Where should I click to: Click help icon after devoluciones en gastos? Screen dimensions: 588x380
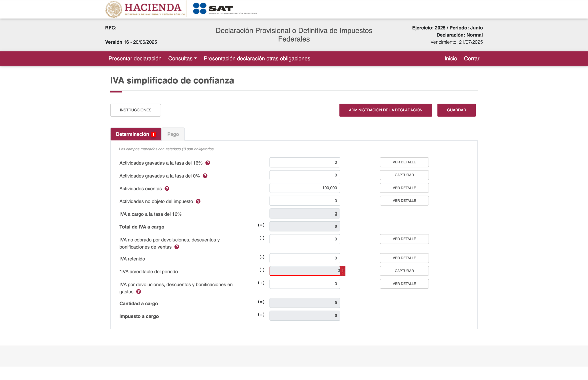point(139,292)
